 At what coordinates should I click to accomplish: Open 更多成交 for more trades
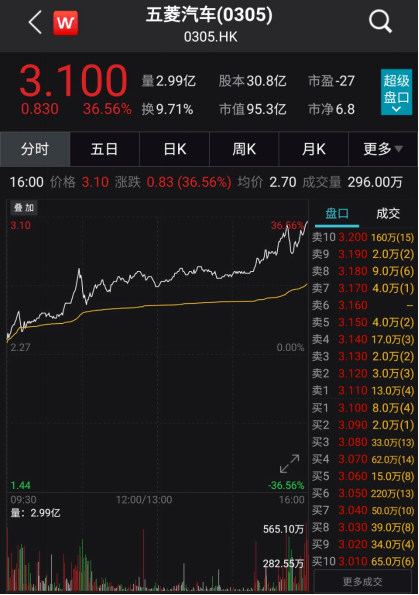(362, 581)
